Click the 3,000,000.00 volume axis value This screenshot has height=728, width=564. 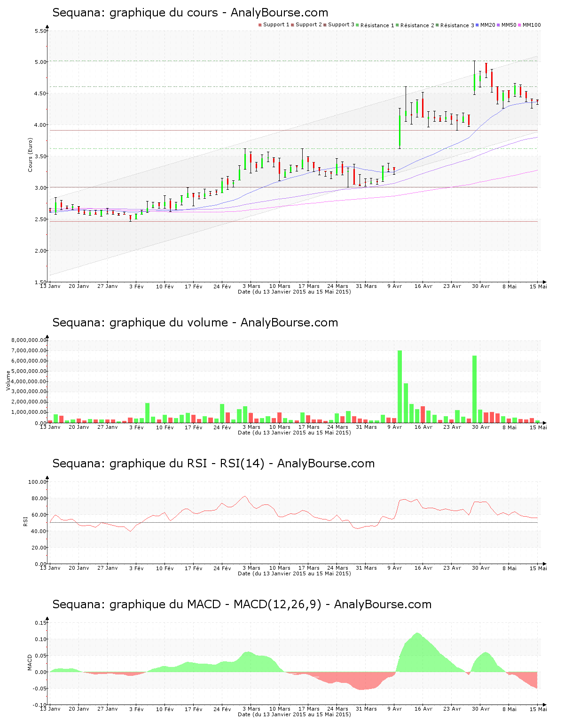coord(29,392)
